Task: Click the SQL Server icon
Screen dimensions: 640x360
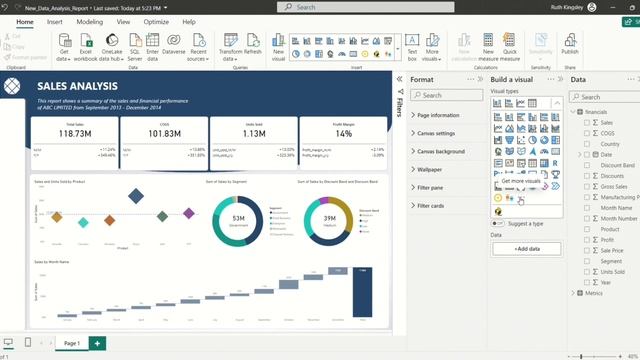Action: pos(135,47)
